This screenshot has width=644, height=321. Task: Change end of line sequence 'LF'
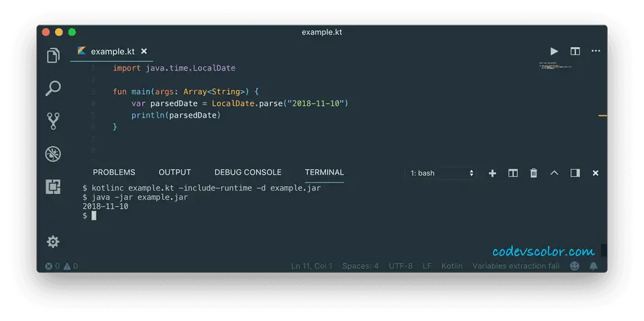pos(427,266)
